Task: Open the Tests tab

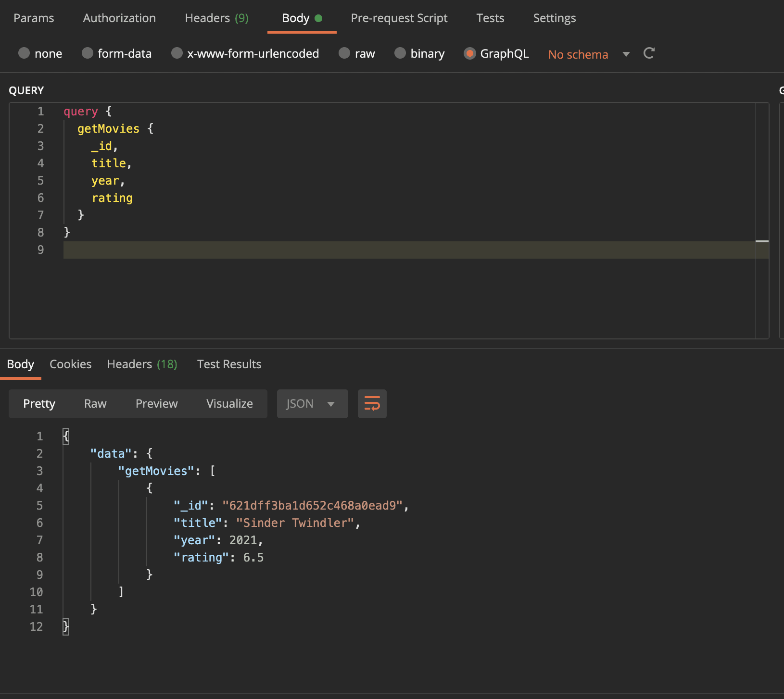Action: [490, 18]
